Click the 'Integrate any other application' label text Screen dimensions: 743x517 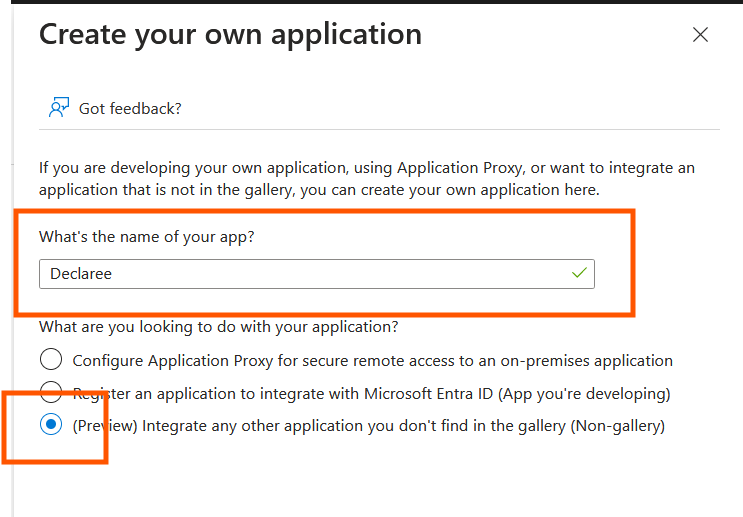(350, 426)
